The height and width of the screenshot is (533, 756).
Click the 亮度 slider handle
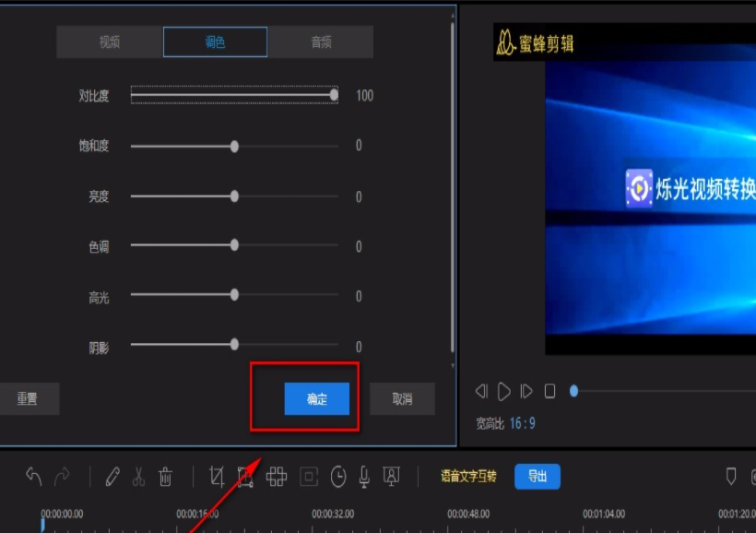point(234,196)
